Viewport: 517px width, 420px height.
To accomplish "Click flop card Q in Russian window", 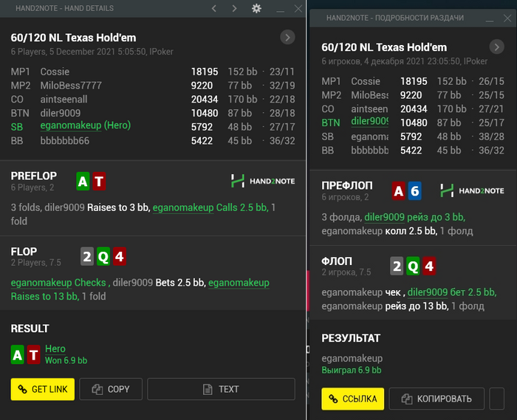I will (413, 266).
